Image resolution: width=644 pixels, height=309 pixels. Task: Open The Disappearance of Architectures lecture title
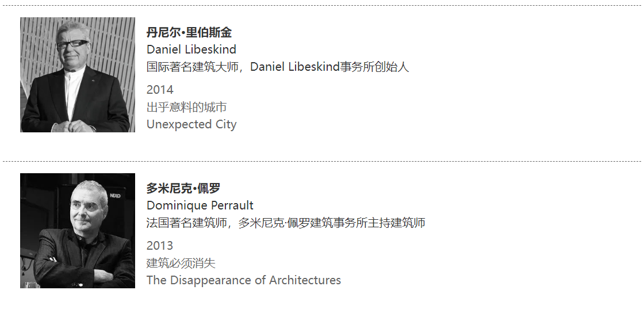pyautogui.click(x=244, y=280)
